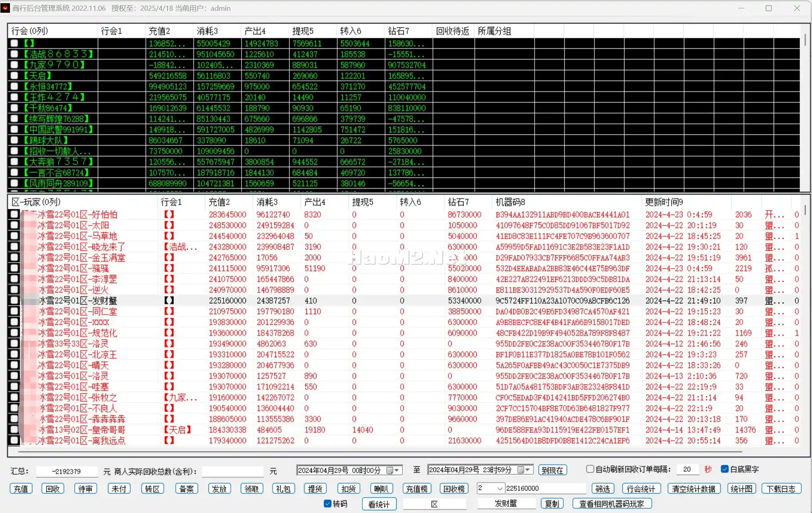Click the 发放 button
The width and height of the screenshot is (812, 513).
(x=219, y=489)
